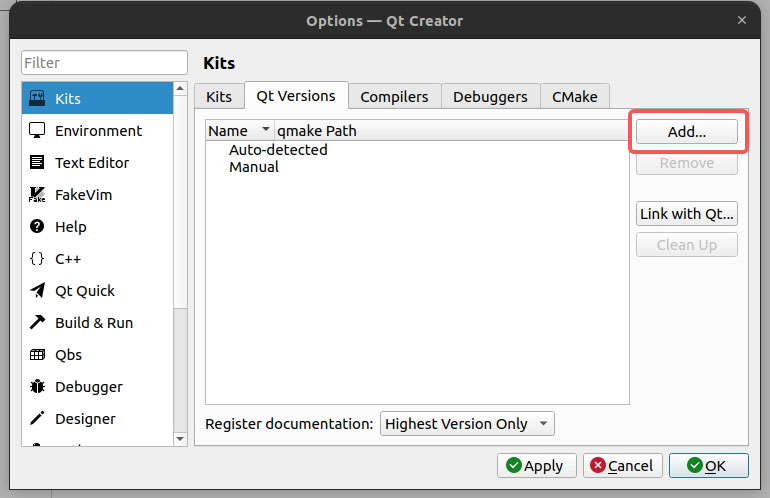770x498 pixels.
Task: Sort by Name column header arrow
Action: pos(266,129)
